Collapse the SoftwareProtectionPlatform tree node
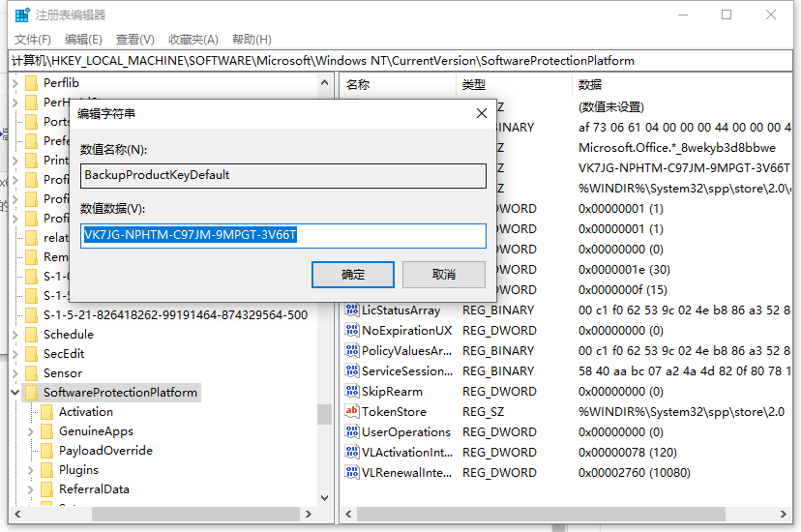 (x=15, y=393)
